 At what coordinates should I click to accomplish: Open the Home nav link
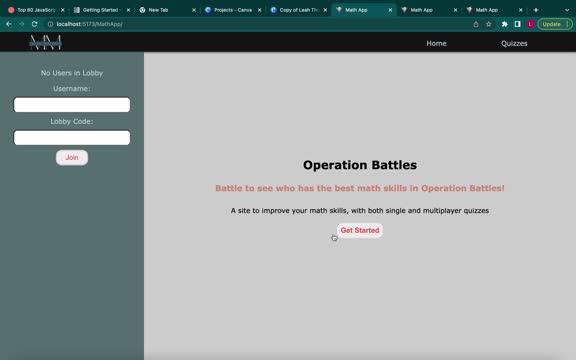tap(436, 43)
